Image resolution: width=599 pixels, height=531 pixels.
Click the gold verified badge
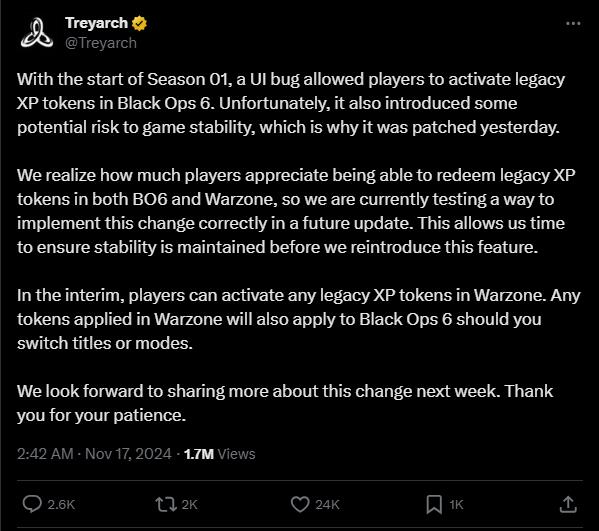pos(139,23)
